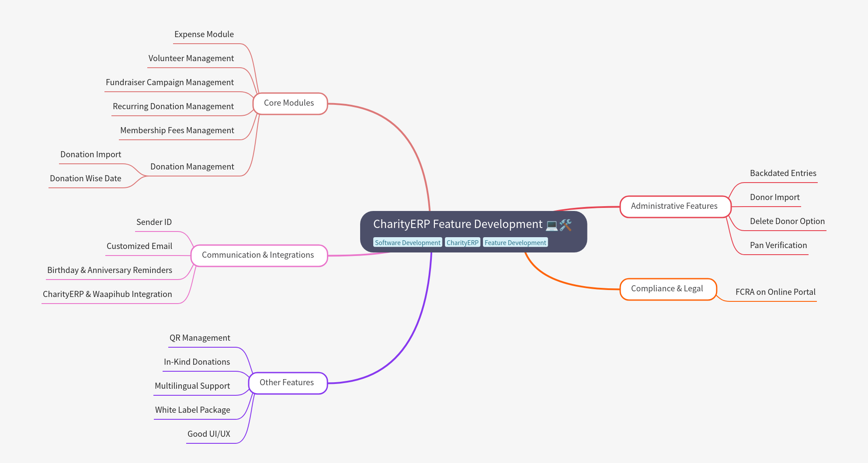Screen dimensions: 868x463
Task: Select the Donation Management node
Action: [192, 167]
